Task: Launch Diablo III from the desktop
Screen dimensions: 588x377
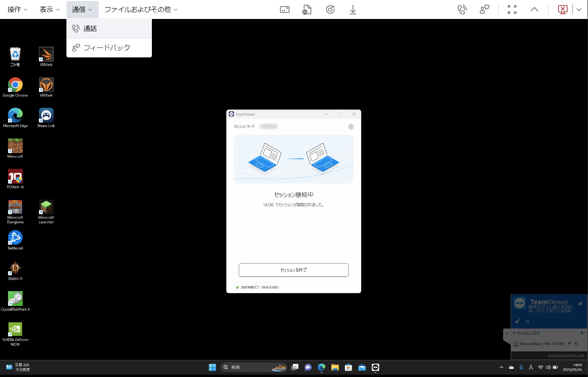Action: (15, 270)
